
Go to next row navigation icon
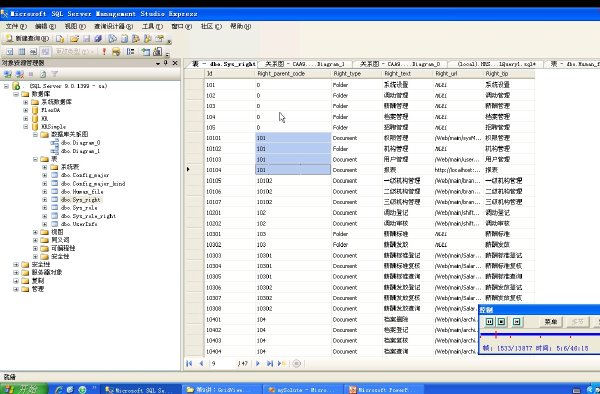pos(258,364)
